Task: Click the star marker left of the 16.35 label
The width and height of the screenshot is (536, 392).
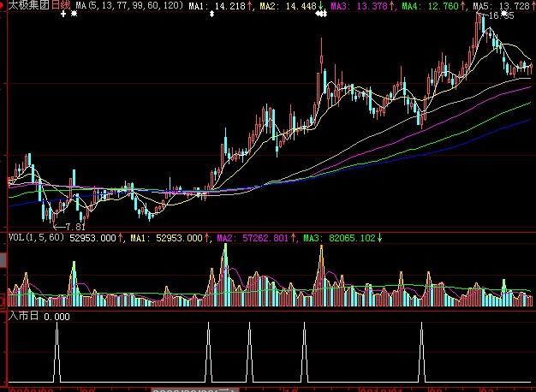Action: click(x=503, y=15)
